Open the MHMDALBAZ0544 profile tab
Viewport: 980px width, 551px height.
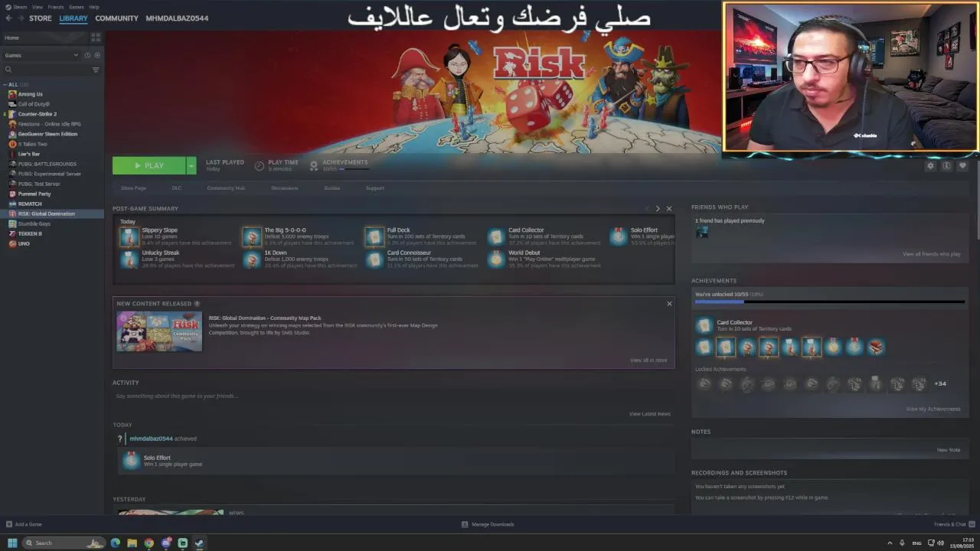coord(177,18)
